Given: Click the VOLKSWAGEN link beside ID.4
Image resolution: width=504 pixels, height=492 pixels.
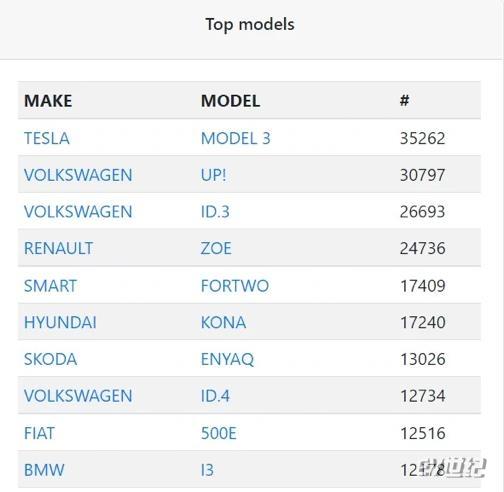Looking at the screenshot, I should coord(78,396).
